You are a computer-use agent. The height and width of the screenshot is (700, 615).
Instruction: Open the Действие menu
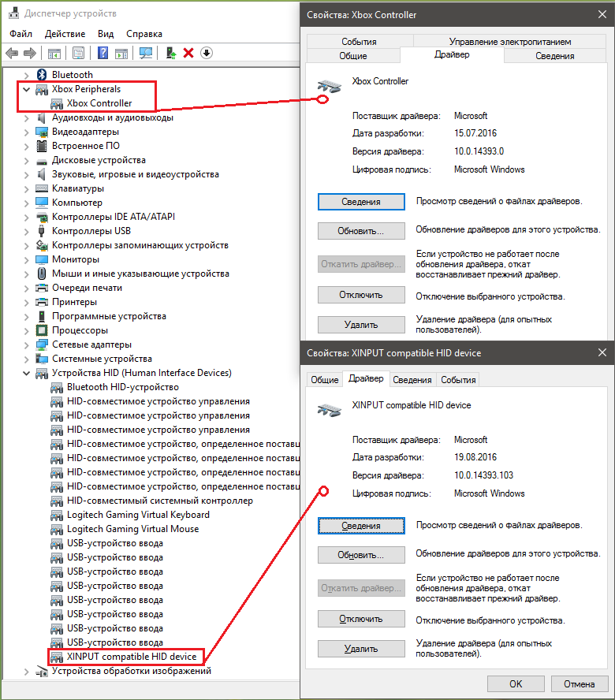click(65, 34)
